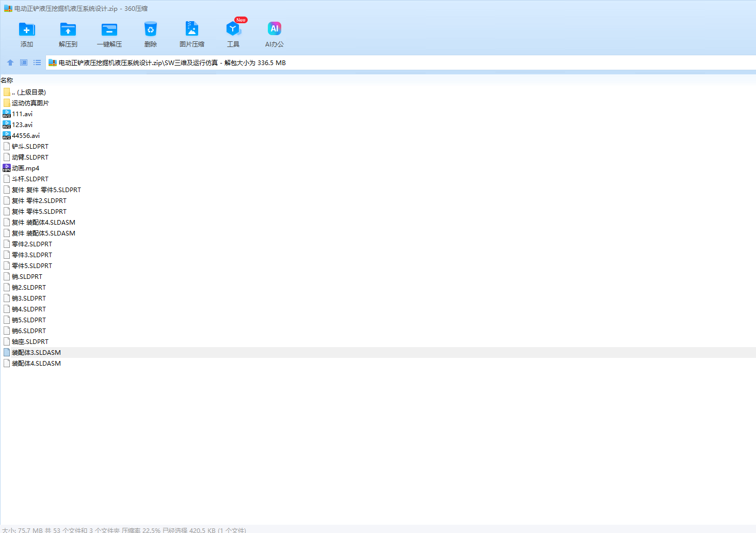Click the 一键解压 one-click extract icon
The image size is (756, 533).
(x=109, y=29)
